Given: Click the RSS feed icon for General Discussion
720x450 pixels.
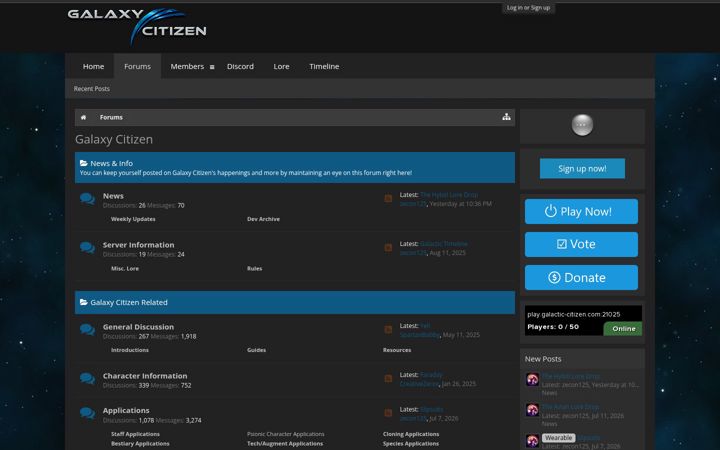Looking at the screenshot, I should 388,329.
